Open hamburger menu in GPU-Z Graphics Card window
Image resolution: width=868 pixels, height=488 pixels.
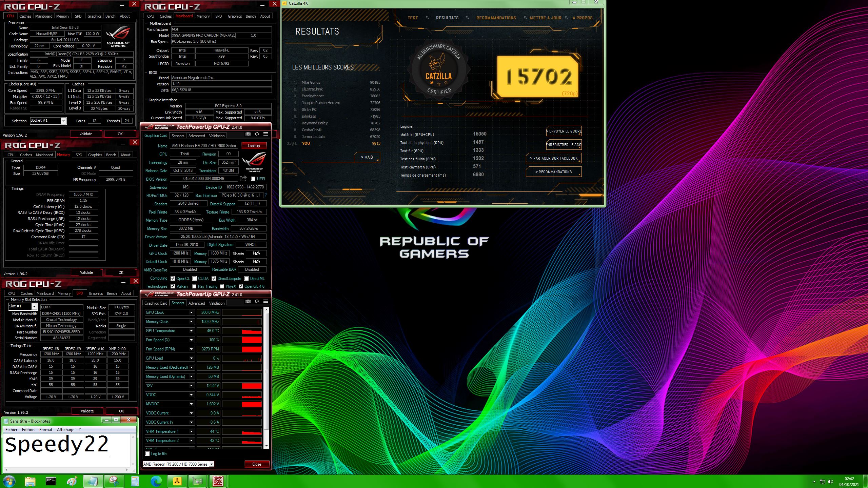265,134
